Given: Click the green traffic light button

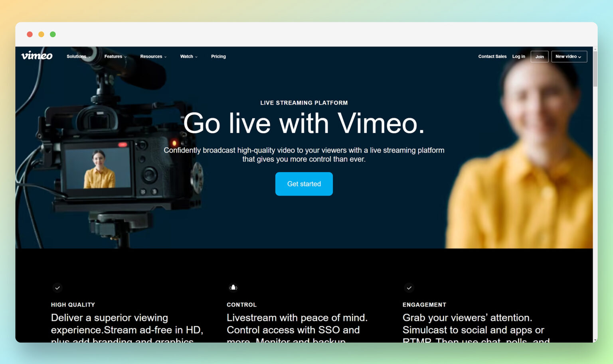Looking at the screenshot, I should 53,34.
